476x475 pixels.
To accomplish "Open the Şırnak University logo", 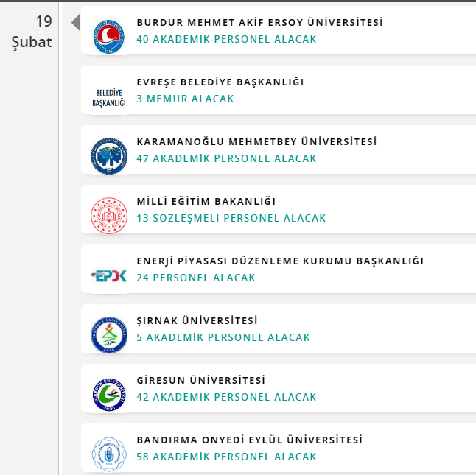I will [x=109, y=335].
